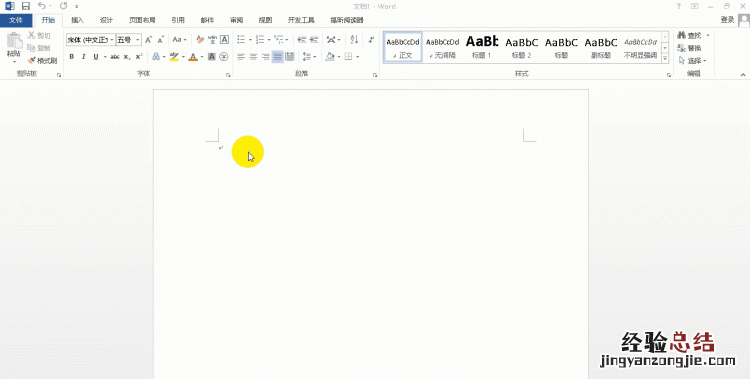The width and height of the screenshot is (750, 379).
Task: Click the Shading paint bucket icon
Action: (x=330, y=56)
